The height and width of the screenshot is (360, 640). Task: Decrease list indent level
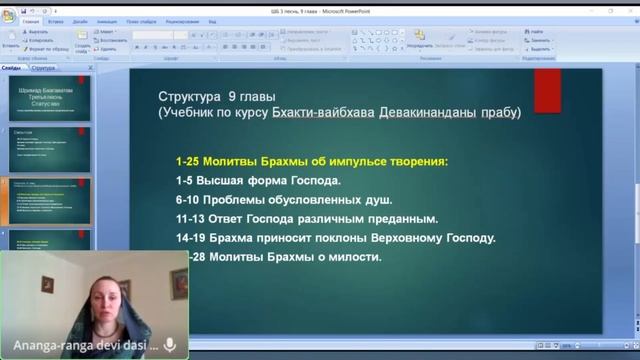click(x=253, y=35)
